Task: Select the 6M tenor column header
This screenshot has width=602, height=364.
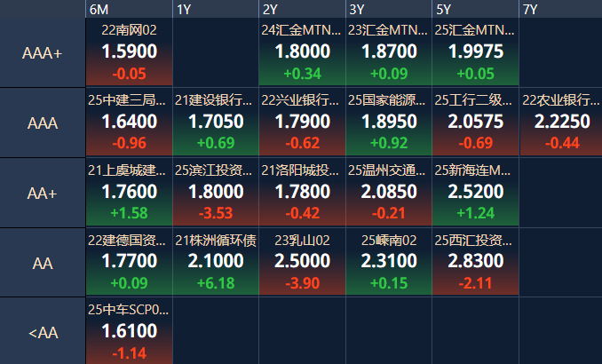Action: tap(99, 9)
